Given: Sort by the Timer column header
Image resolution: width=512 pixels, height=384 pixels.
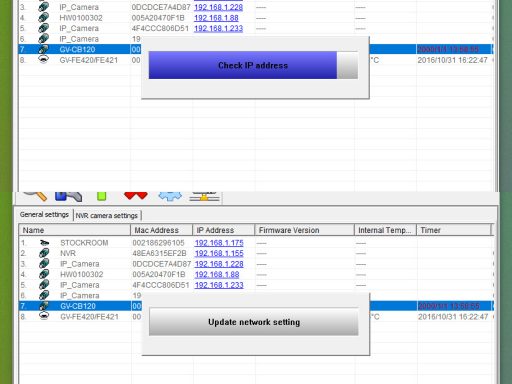Looking at the screenshot, I should [x=454, y=230].
